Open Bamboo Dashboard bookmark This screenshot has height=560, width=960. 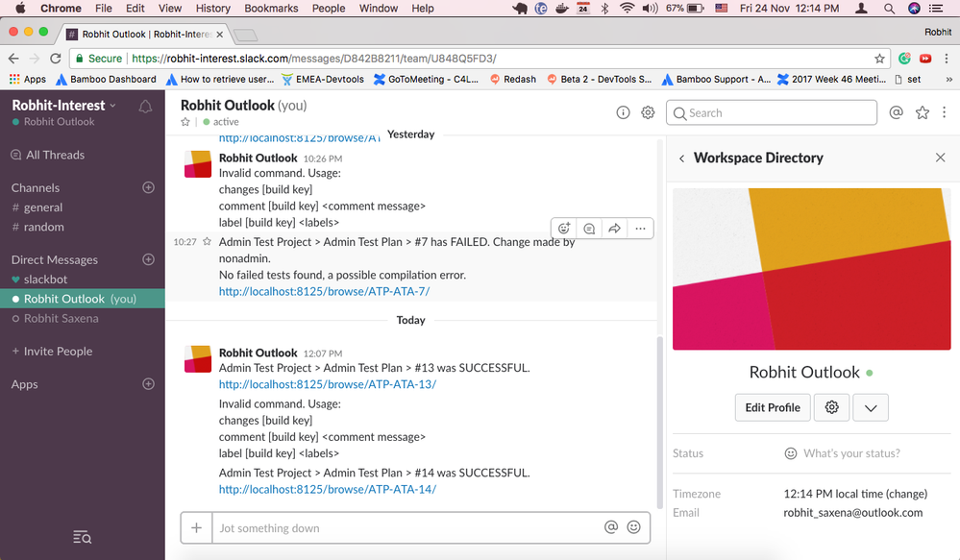coord(106,79)
